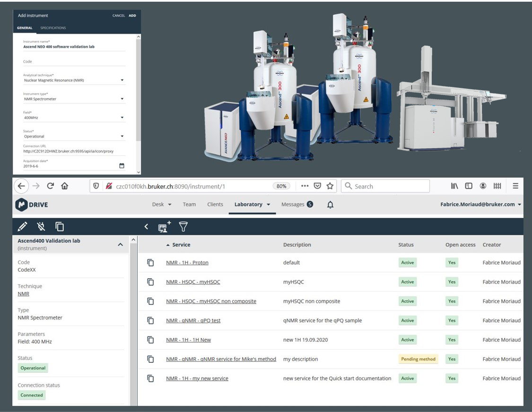
Task: Click the M Drive logo
Action: tap(32, 205)
